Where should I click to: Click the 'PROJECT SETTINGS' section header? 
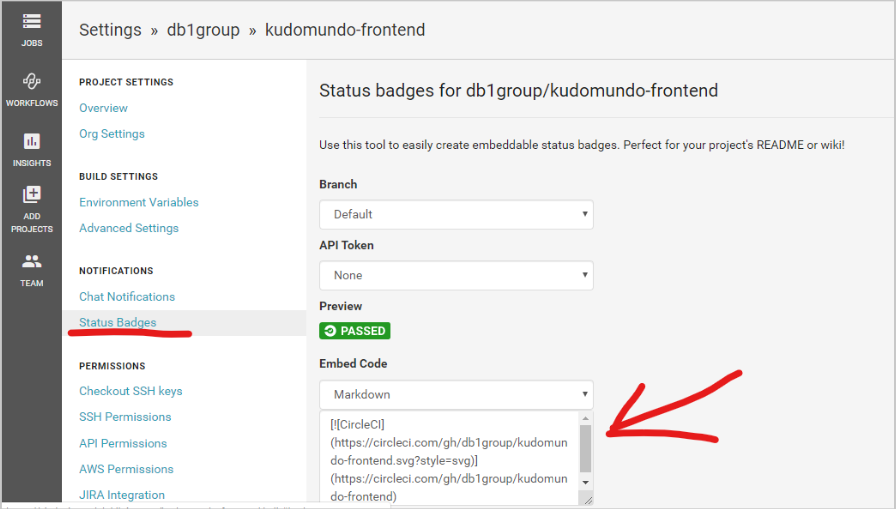pyautogui.click(x=126, y=82)
